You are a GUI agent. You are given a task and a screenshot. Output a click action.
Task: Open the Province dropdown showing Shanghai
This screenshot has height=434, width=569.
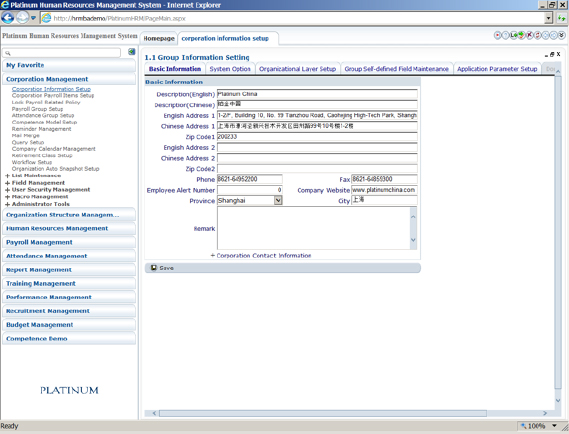[278, 200]
